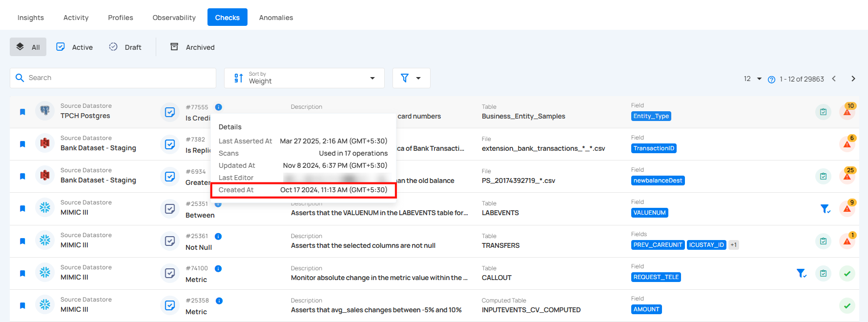
Task: Open the 6 anomalies warning for TransactionID
Action: click(x=847, y=144)
